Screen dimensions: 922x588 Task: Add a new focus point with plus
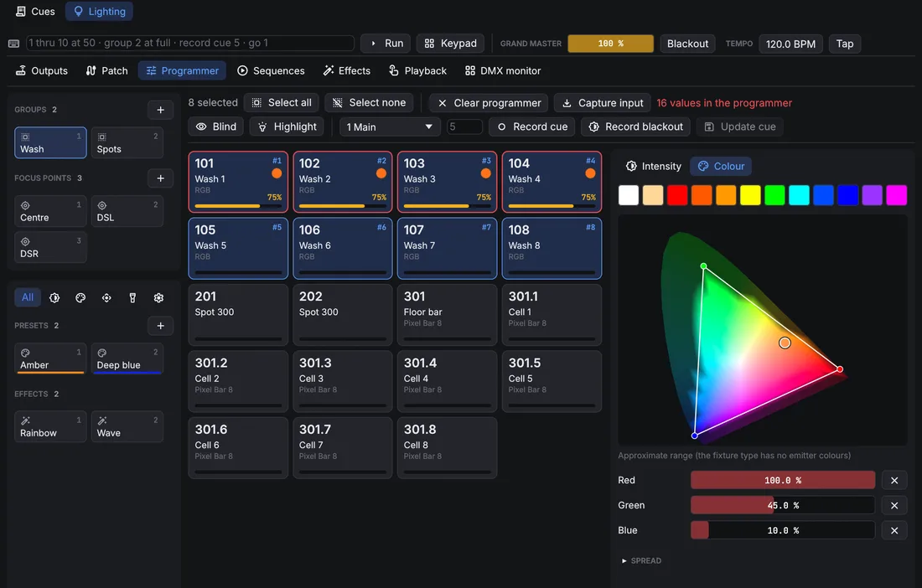click(x=161, y=178)
